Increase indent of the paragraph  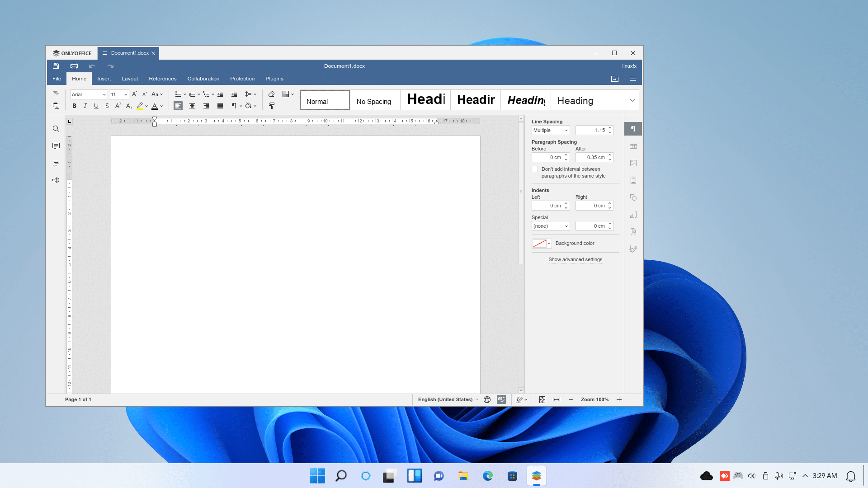tap(234, 94)
